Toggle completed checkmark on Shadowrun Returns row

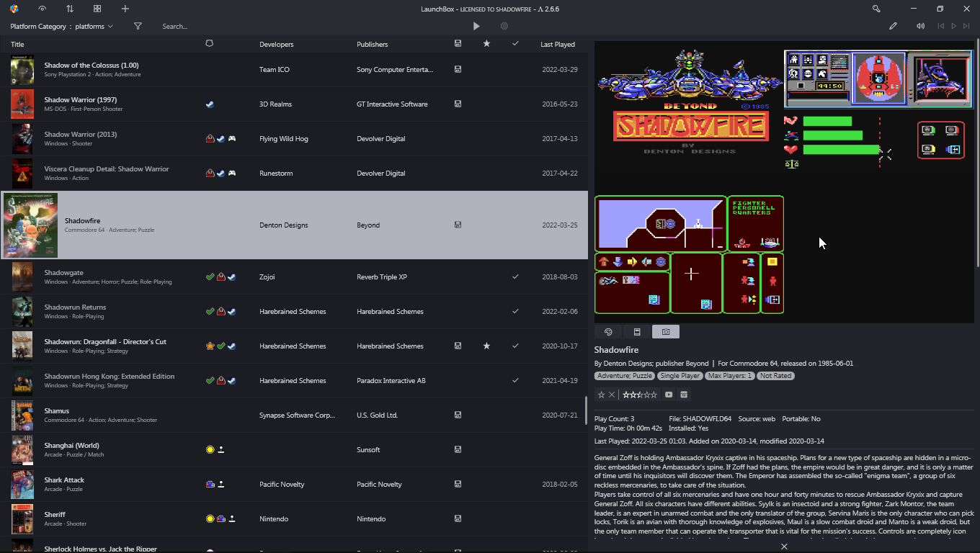click(515, 312)
